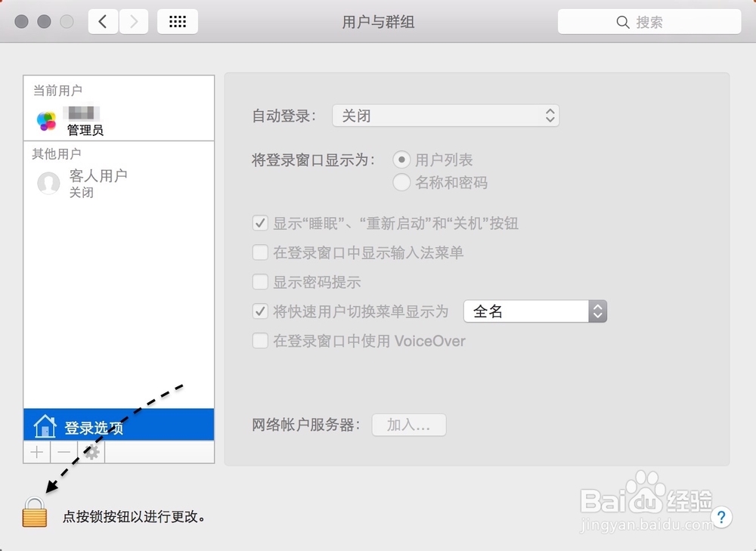Image resolution: width=756 pixels, height=551 pixels.
Task: Enable 在登录窗口中显示输入法菜单 checkbox
Action: click(261, 252)
